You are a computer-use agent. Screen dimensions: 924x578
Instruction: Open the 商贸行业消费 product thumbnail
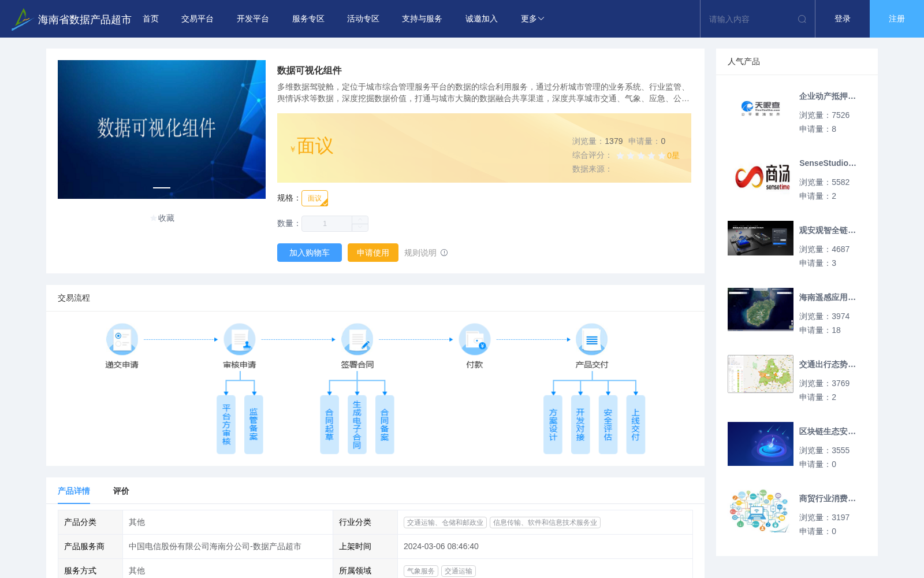(761, 511)
